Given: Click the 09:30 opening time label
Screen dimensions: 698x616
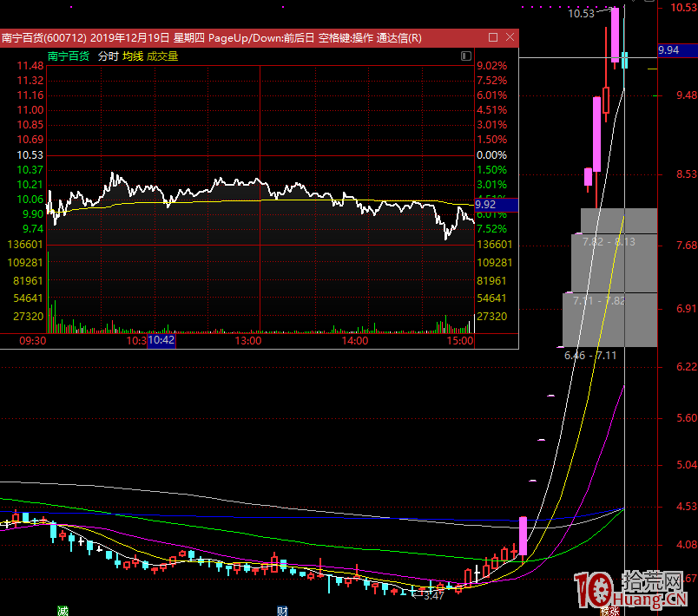Looking at the screenshot, I should (32, 341).
